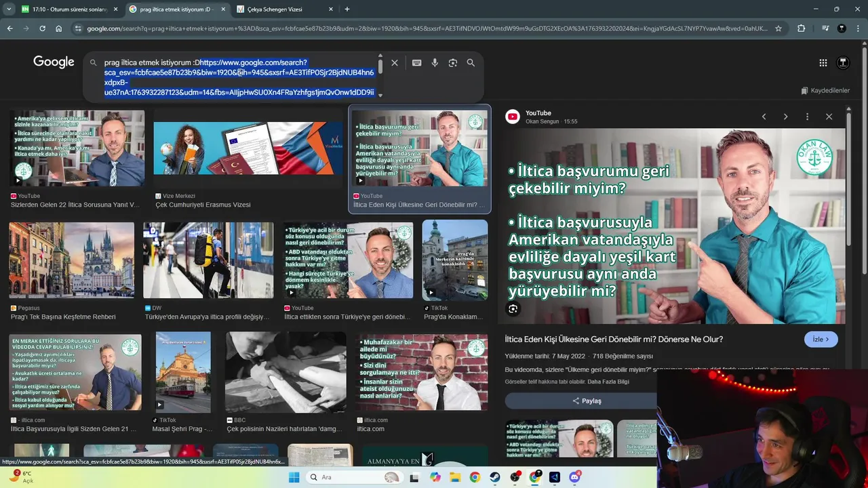The width and height of the screenshot is (868, 488).
Task: Click the browser address bar URL
Action: click(427, 28)
